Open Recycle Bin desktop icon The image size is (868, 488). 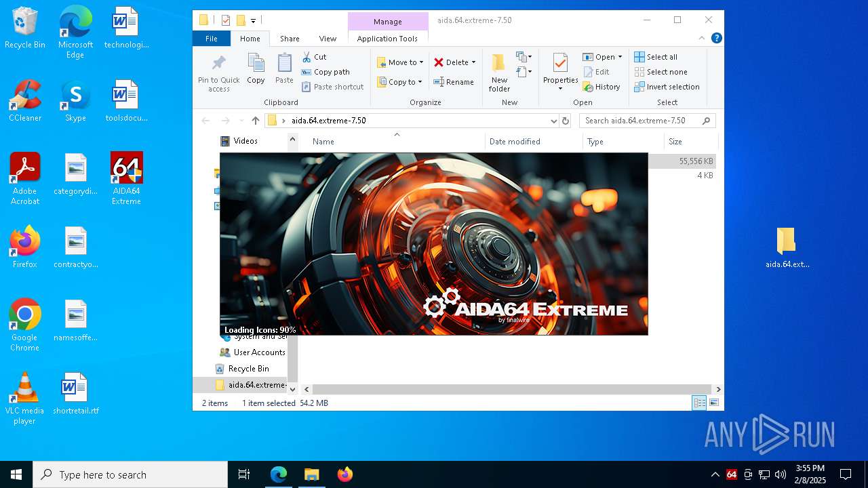coord(25,28)
